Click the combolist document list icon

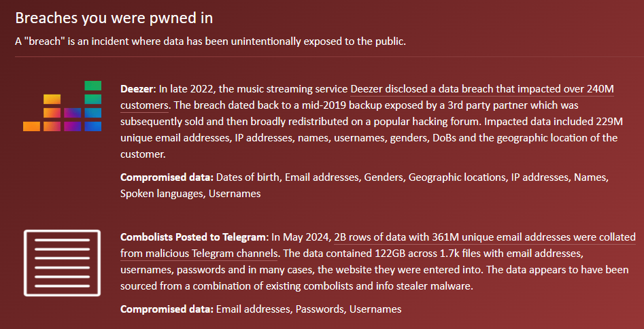pos(62,263)
